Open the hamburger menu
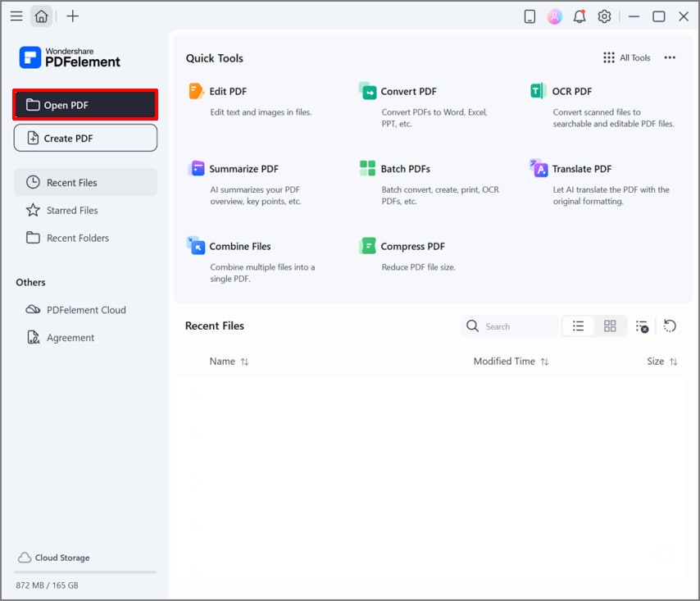Image resolution: width=700 pixels, height=601 pixels. [16, 16]
